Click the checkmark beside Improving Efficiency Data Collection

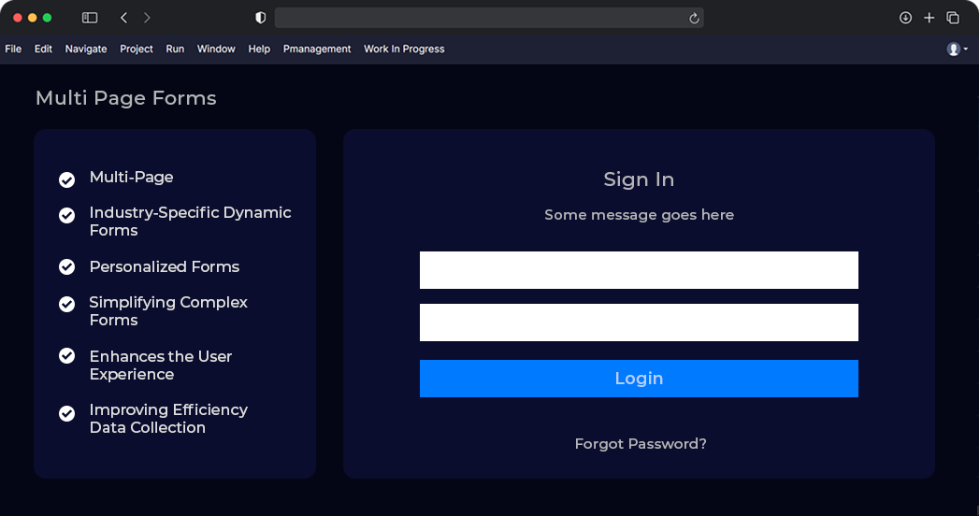point(67,413)
